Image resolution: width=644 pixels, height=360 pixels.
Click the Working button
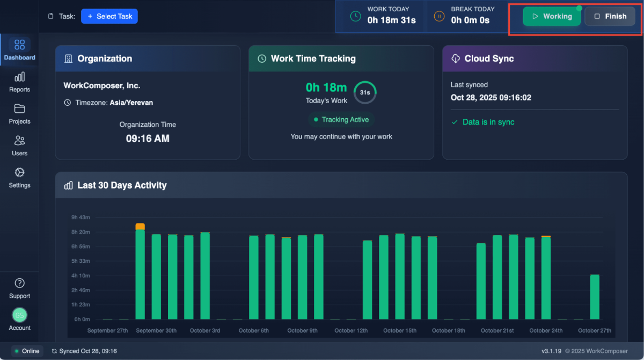[x=551, y=16]
